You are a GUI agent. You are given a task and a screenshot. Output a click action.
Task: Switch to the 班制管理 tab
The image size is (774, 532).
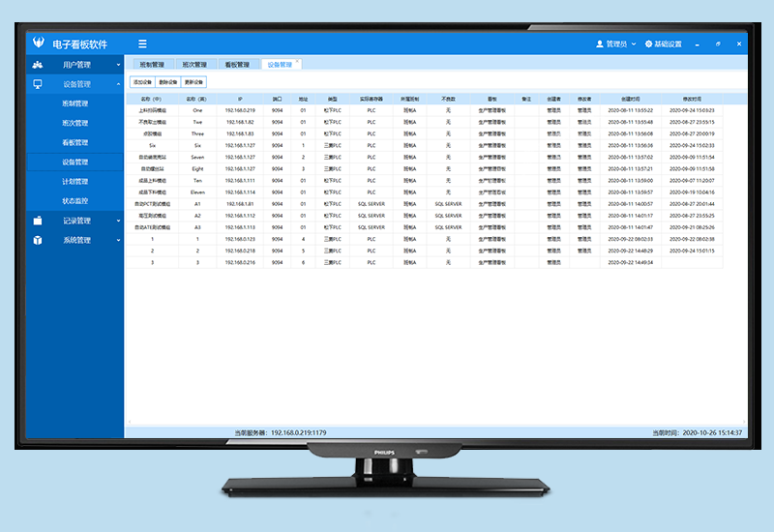click(x=152, y=65)
